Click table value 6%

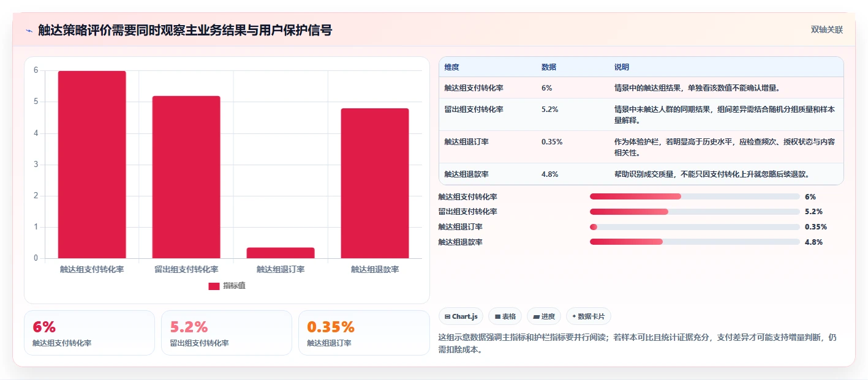coord(547,88)
